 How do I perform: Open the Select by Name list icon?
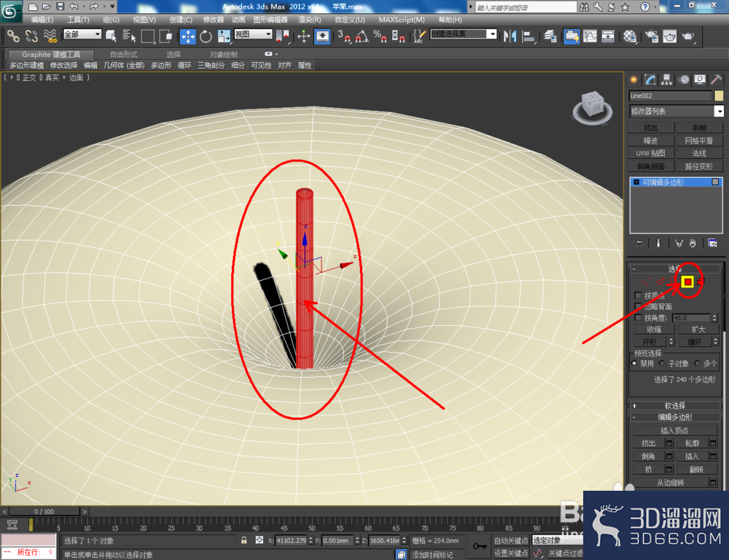[x=129, y=36]
